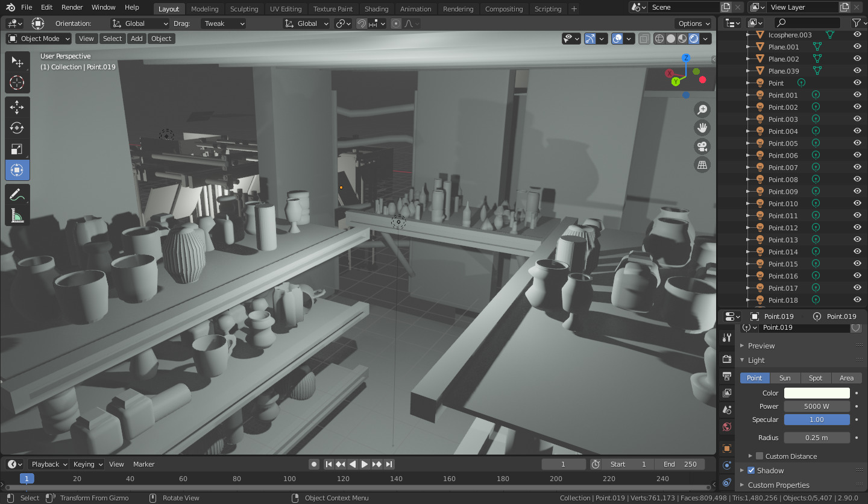Screen dimensions: 868x504
Task: Set light type to Sun
Action: pyautogui.click(x=785, y=378)
